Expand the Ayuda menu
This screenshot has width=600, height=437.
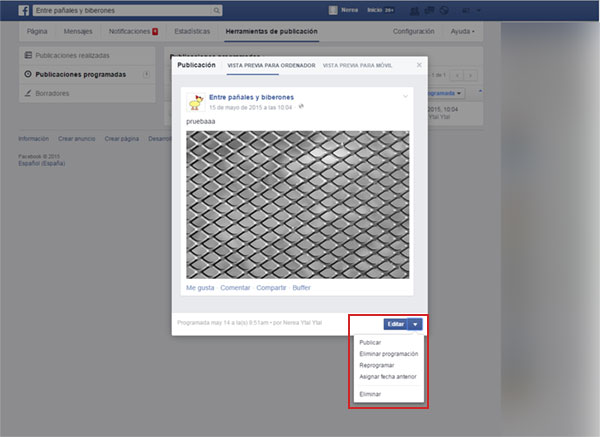463,31
